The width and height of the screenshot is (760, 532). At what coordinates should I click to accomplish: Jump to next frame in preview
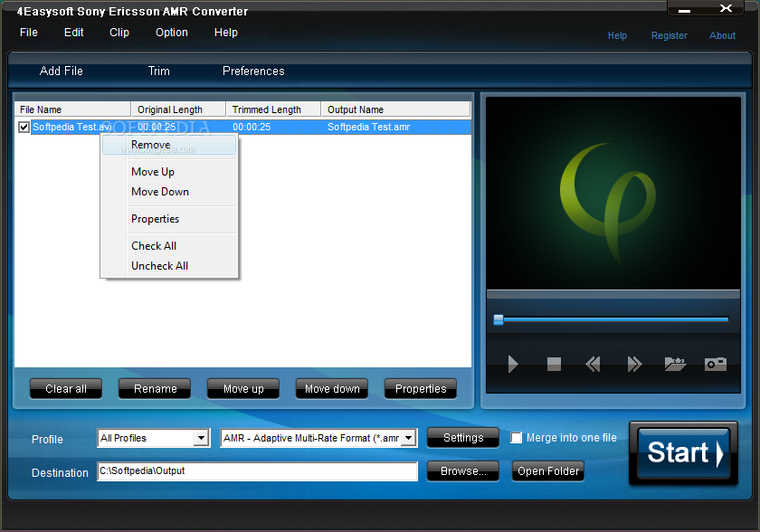(x=634, y=364)
